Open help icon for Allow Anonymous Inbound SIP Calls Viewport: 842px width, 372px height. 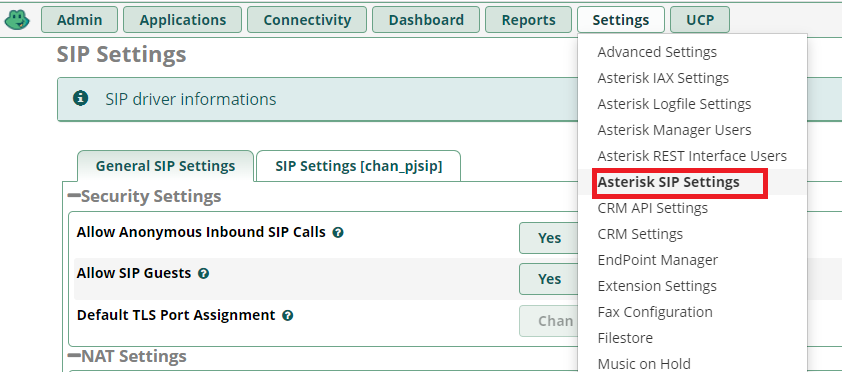coord(338,232)
